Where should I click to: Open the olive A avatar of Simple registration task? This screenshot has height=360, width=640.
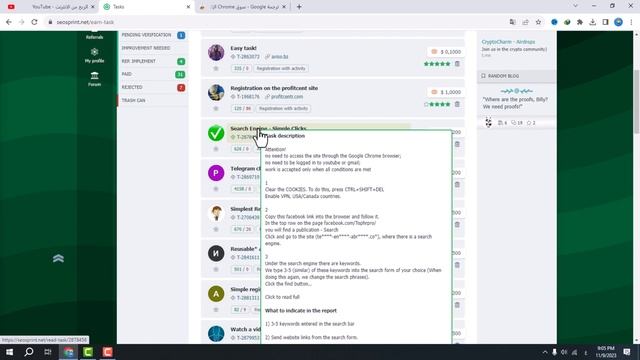(x=216, y=294)
